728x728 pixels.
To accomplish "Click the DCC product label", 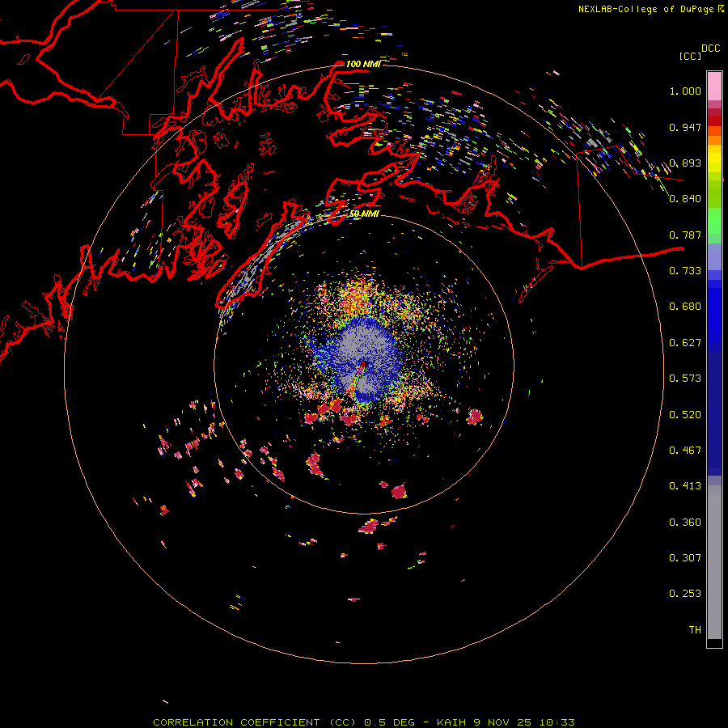I will 710,49.
